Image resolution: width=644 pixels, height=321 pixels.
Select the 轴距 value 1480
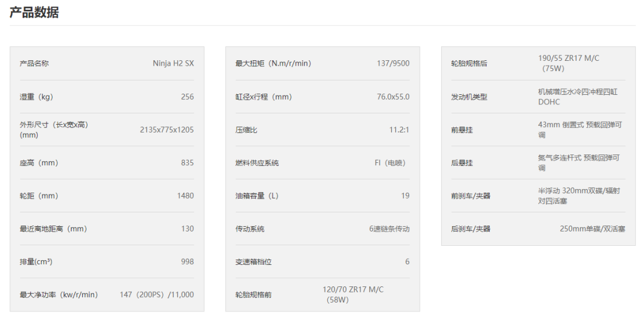click(185, 196)
